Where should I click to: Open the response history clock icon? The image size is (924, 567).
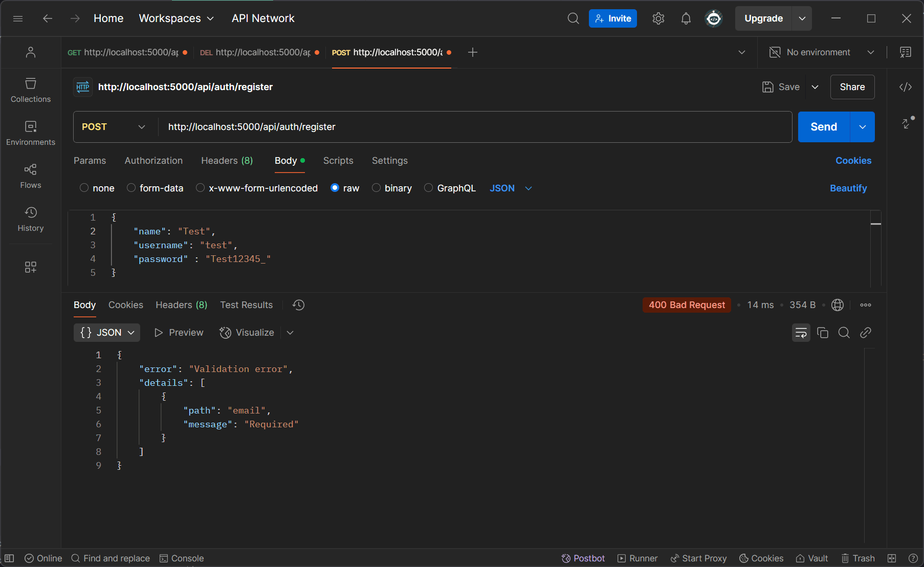[x=299, y=305]
